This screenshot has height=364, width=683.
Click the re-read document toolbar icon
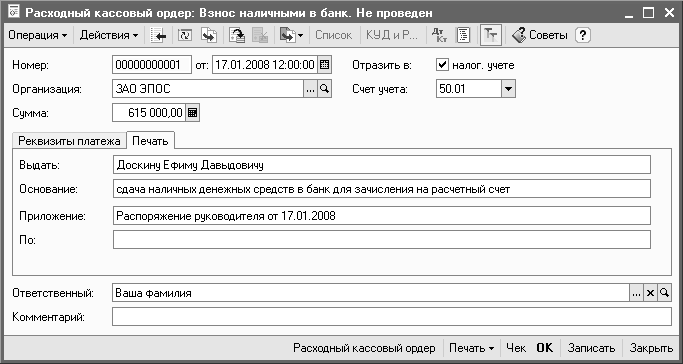[185, 36]
